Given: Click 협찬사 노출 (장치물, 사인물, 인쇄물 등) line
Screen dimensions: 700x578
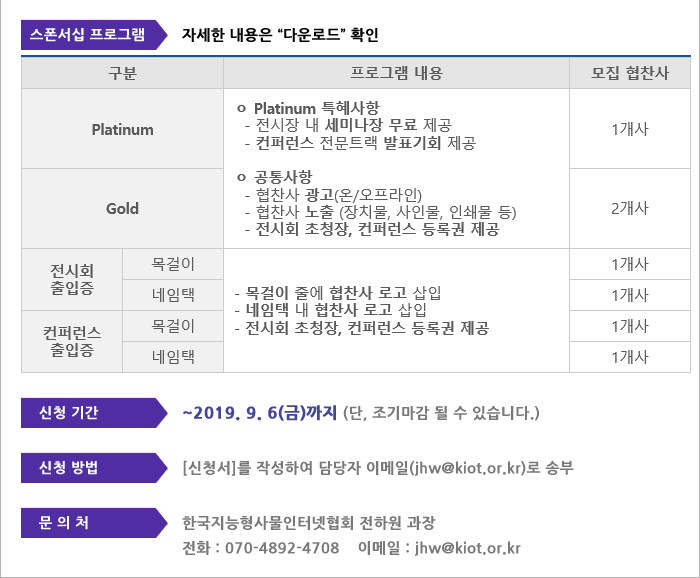Looking at the screenshot, I should [380, 212].
